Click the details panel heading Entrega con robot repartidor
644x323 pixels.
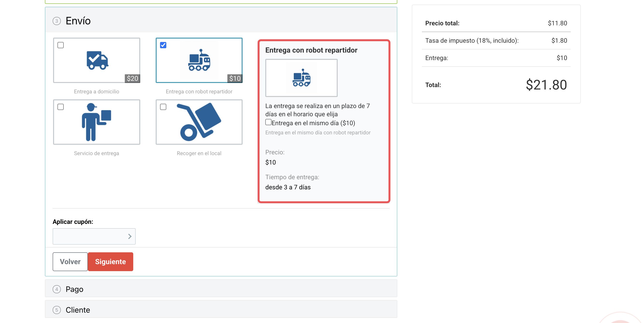311,50
